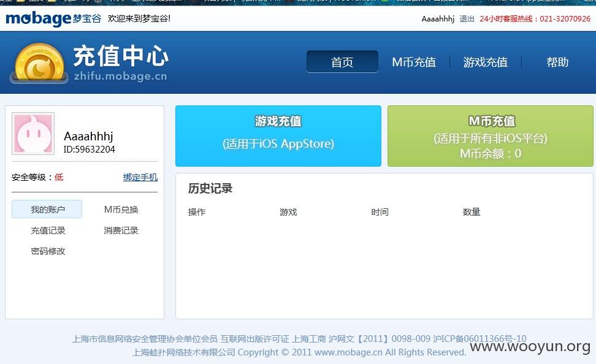Open 充值记录 in the sidebar
The height and width of the screenshot is (364, 596).
[48, 230]
